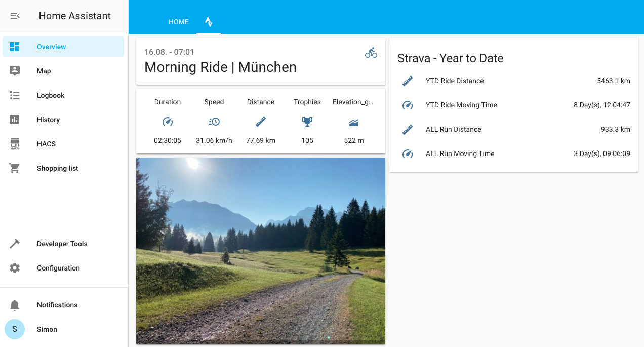
Task: Click the 77.69 km distance value
Action: click(x=261, y=140)
